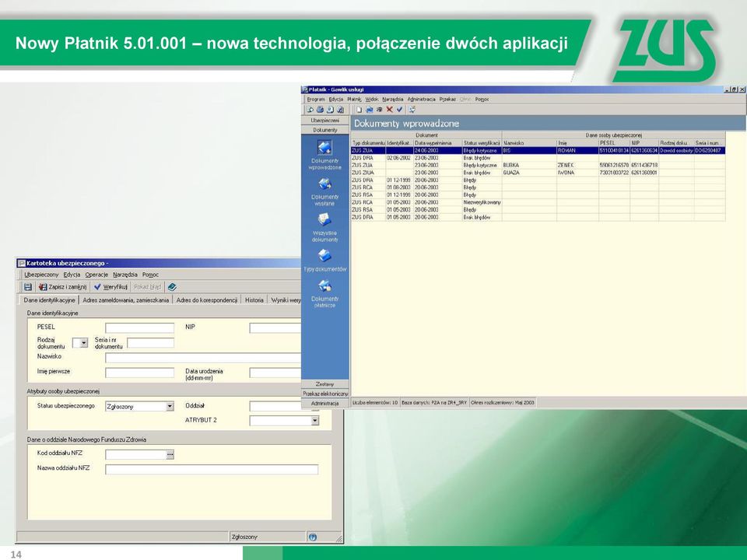This screenshot has width=747, height=560.
Task: Select the ZUS ZUA row for BIS ROMAN
Action: pos(538,150)
